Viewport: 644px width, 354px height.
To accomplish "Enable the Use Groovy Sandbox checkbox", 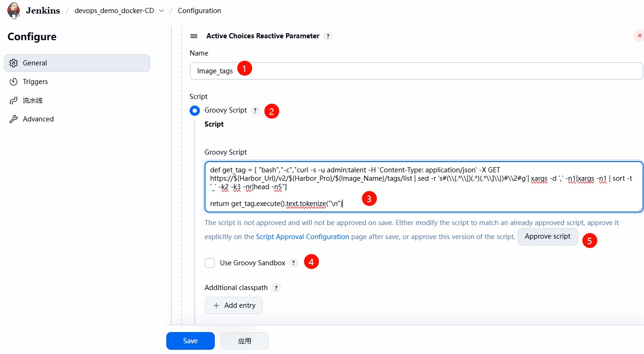I will point(210,263).
